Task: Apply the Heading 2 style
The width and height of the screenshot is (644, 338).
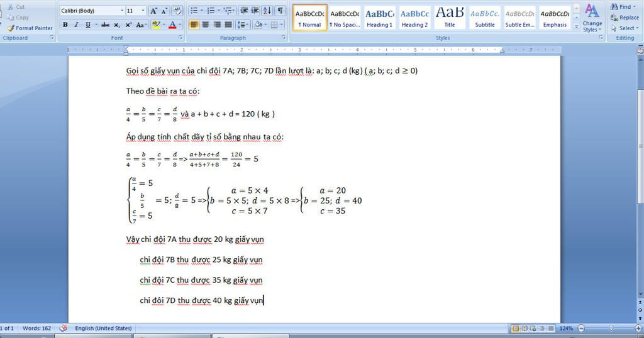Action: click(415, 17)
